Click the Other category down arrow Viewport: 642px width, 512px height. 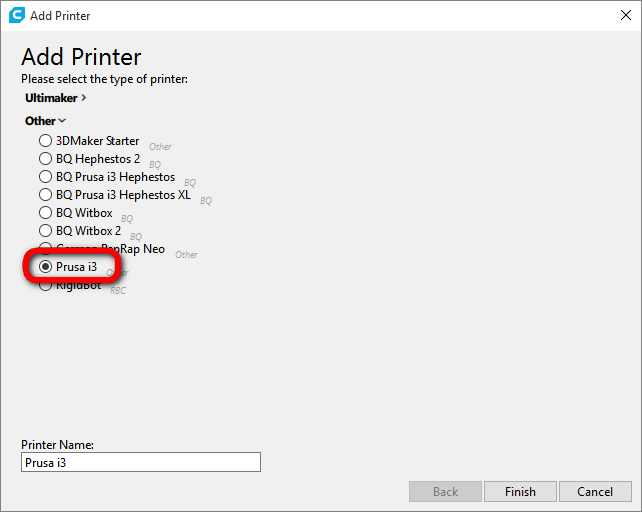[62, 121]
